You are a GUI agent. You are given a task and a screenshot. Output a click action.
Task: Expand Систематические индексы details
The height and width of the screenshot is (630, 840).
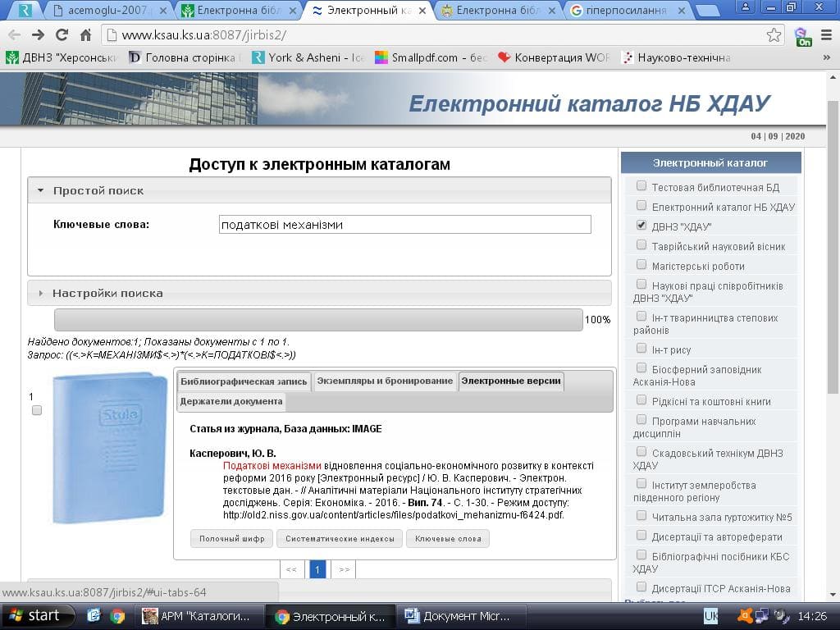coord(340,539)
